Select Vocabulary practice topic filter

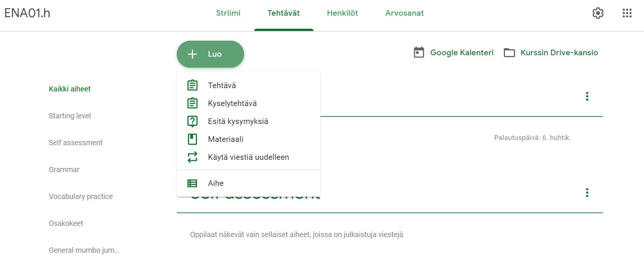coord(81,196)
